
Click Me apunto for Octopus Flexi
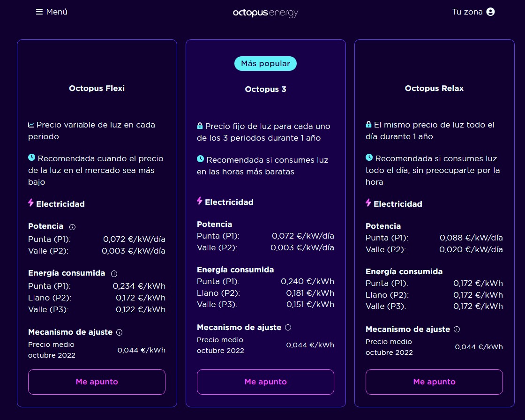97,382
